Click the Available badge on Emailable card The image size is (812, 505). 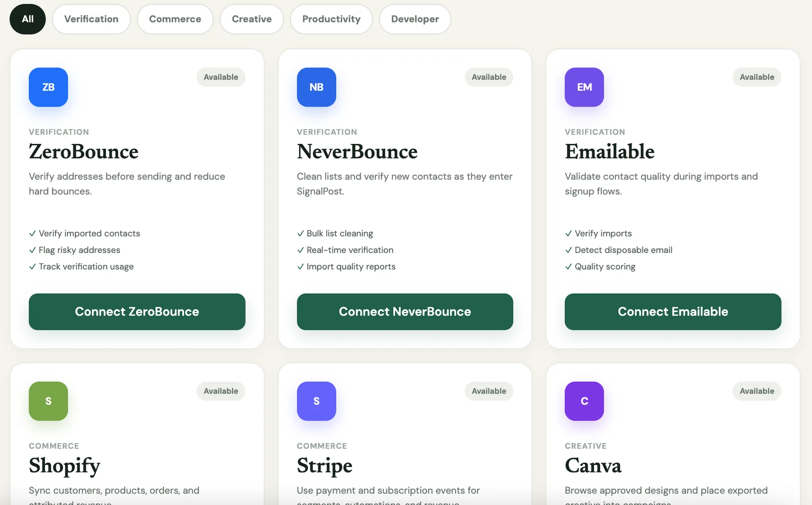click(x=757, y=77)
